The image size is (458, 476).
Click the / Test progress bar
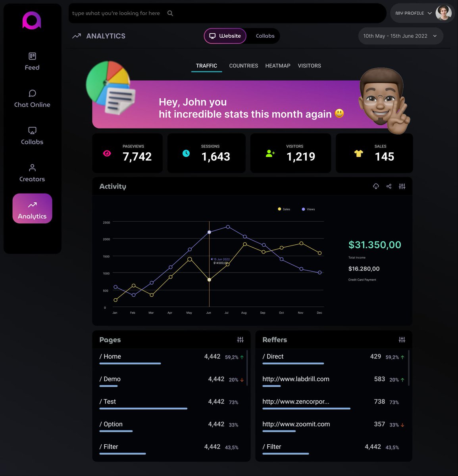(x=143, y=409)
